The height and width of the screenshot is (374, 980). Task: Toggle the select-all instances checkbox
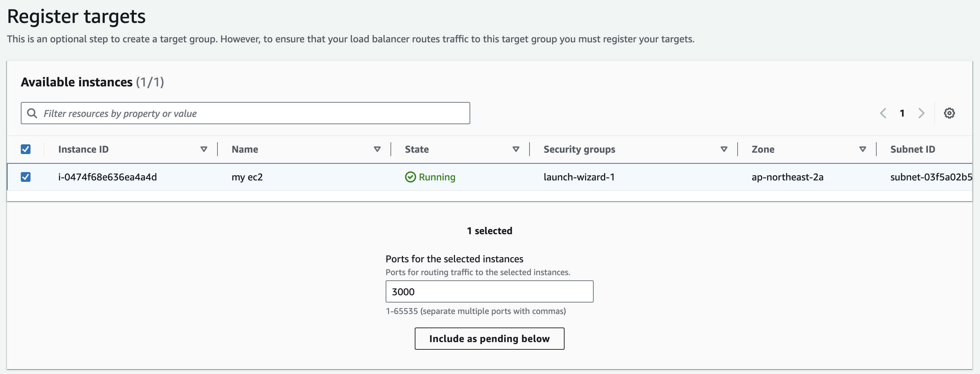[26, 149]
